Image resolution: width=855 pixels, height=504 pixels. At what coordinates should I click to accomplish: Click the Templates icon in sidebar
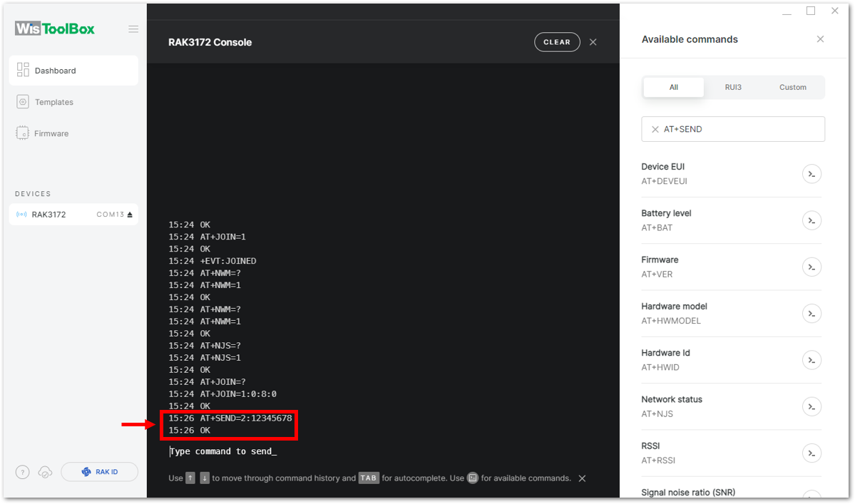pyautogui.click(x=23, y=102)
